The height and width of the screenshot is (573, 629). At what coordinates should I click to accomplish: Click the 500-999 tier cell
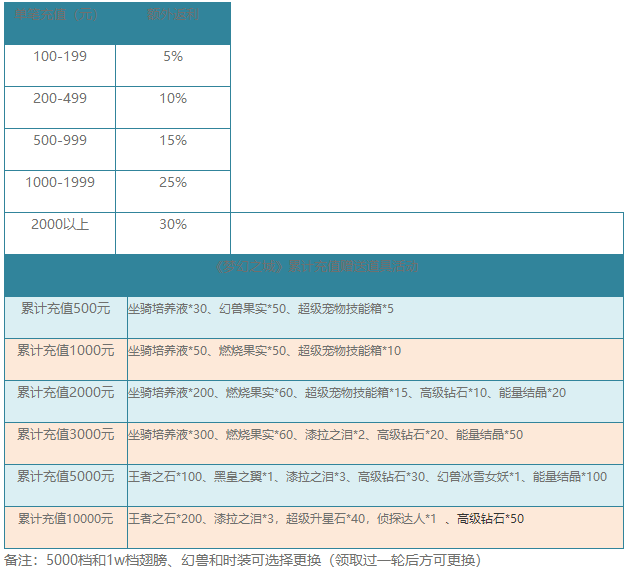[60, 141]
